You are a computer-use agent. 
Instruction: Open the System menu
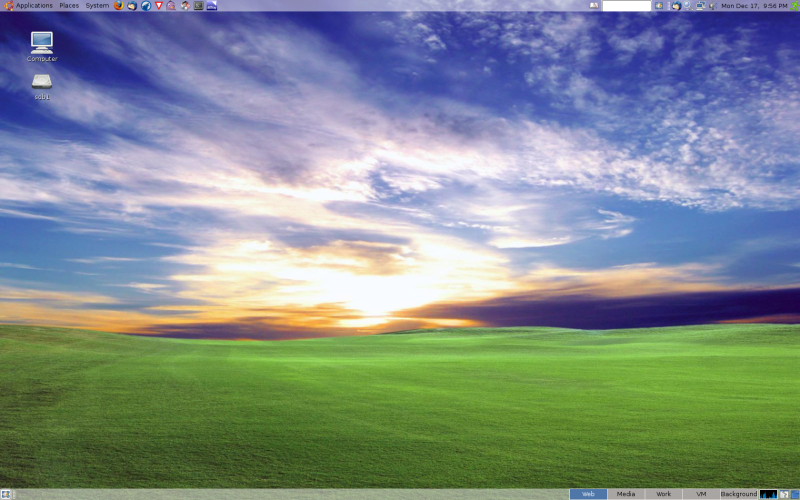coord(97,6)
